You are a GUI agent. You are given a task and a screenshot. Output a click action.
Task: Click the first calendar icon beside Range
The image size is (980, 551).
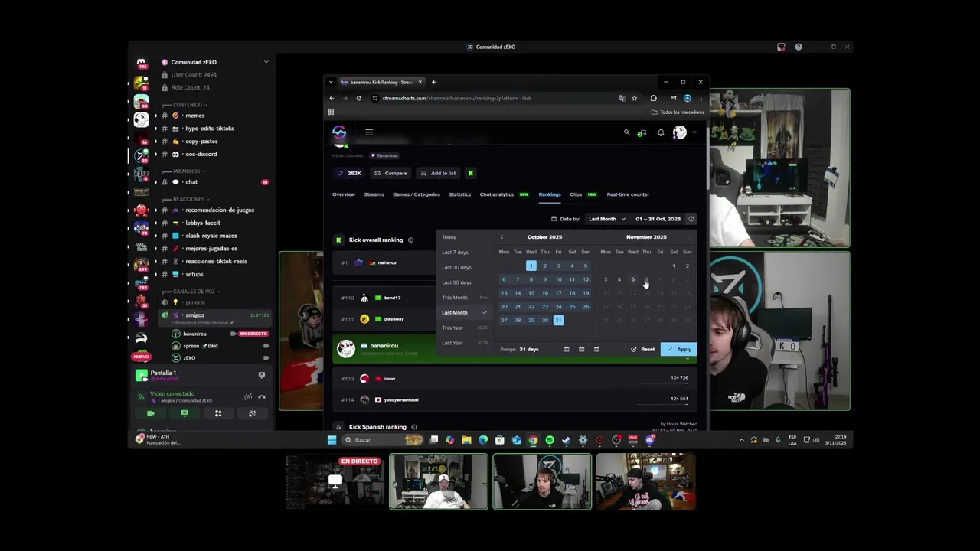pyautogui.click(x=566, y=350)
